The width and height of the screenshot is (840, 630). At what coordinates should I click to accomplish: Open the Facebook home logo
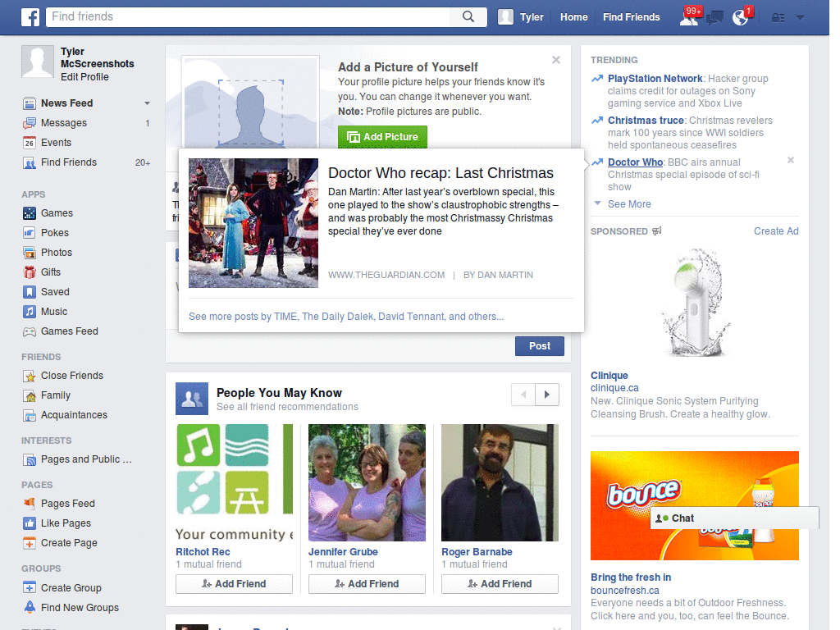click(30, 16)
